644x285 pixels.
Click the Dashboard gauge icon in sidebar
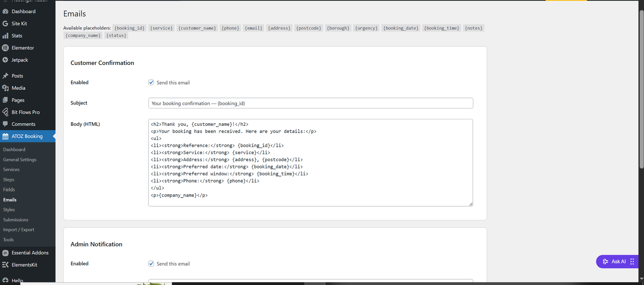coord(5,11)
